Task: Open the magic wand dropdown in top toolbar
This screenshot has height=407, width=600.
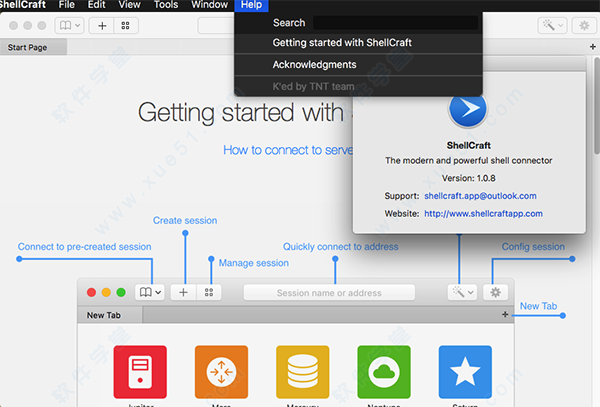Action: [552, 26]
